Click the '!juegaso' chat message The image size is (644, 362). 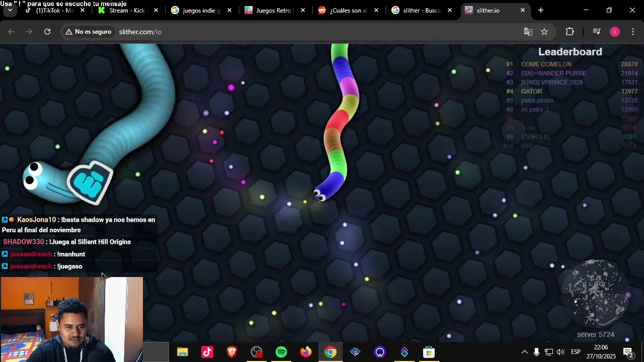(x=69, y=266)
